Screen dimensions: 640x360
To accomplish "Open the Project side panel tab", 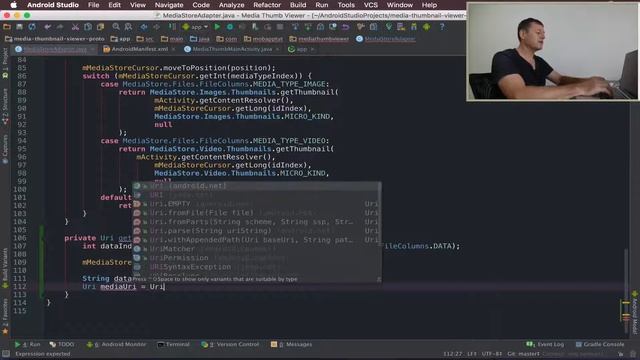I will coord(5,62).
